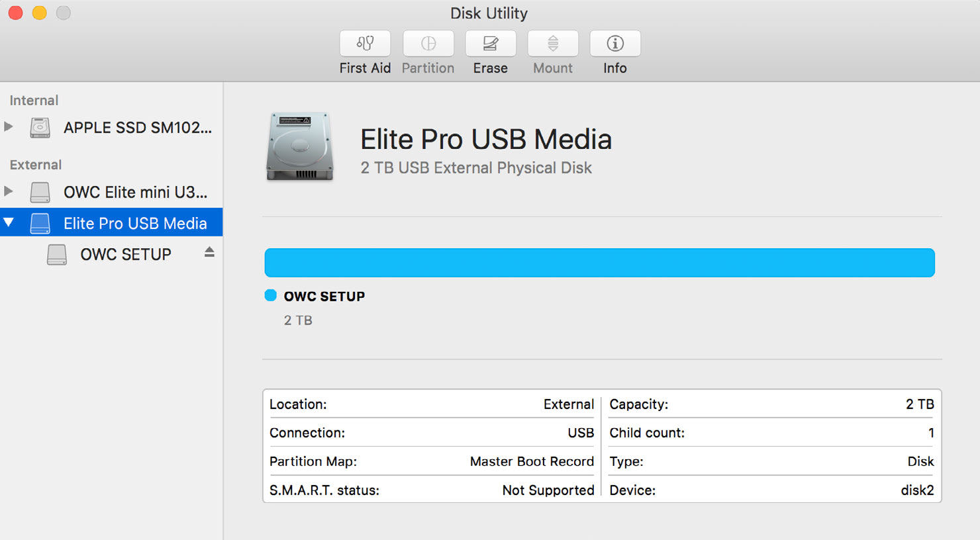980x540 pixels.
Task: Click the Master Boot Record value
Action: pyautogui.click(x=532, y=461)
